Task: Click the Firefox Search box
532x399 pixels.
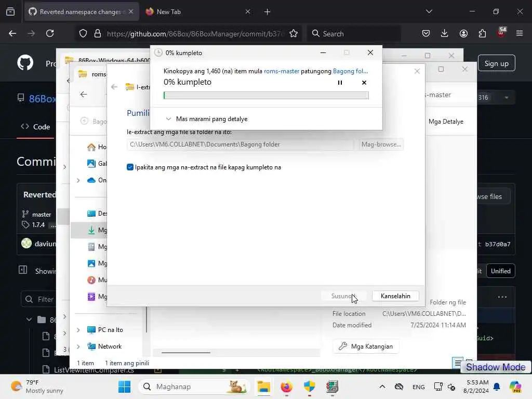Action: [354, 34]
